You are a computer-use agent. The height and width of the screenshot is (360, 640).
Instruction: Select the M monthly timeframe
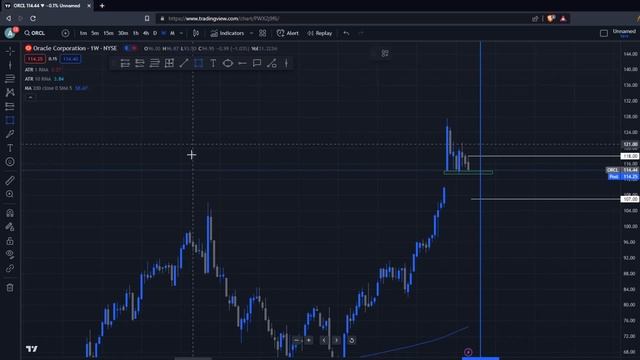point(172,33)
